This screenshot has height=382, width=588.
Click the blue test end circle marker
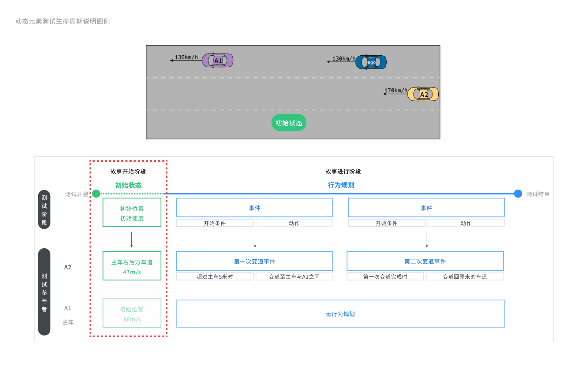[x=518, y=194]
